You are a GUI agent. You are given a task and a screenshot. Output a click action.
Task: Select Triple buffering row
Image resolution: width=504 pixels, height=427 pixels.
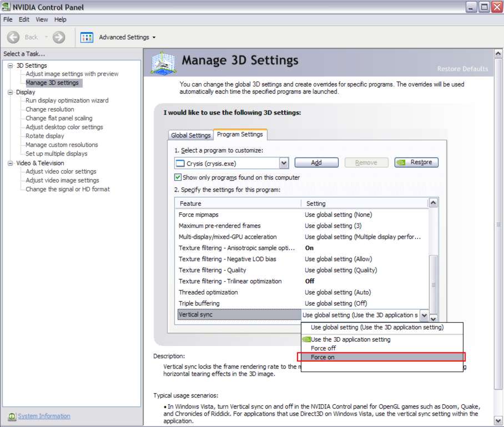click(302, 303)
